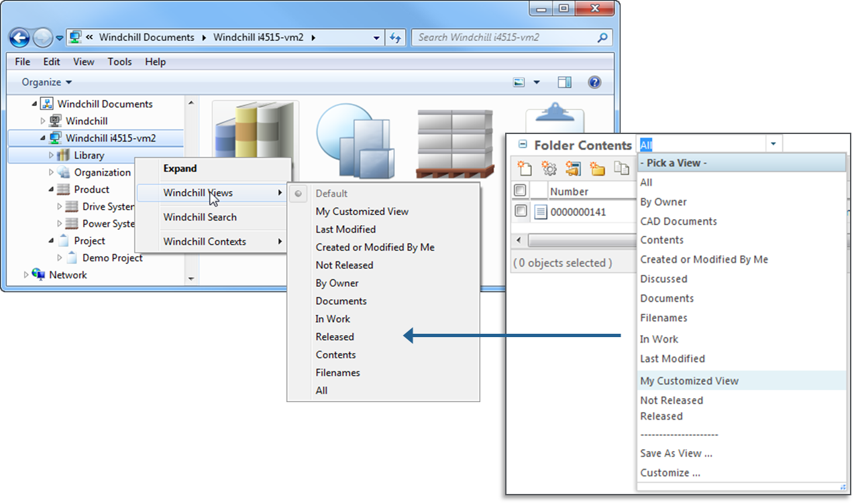854x504 pixels.
Task: Click the Windchill i4515-vm2 breadcrumb
Action: [258, 38]
